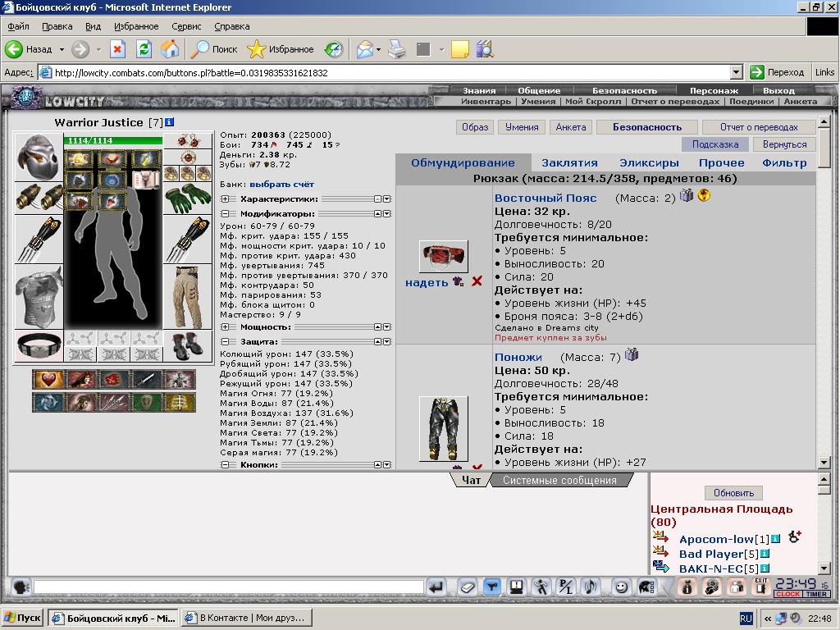The image size is (840, 630).
Task: Click the sound icon in chat bar
Action: point(591,587)
